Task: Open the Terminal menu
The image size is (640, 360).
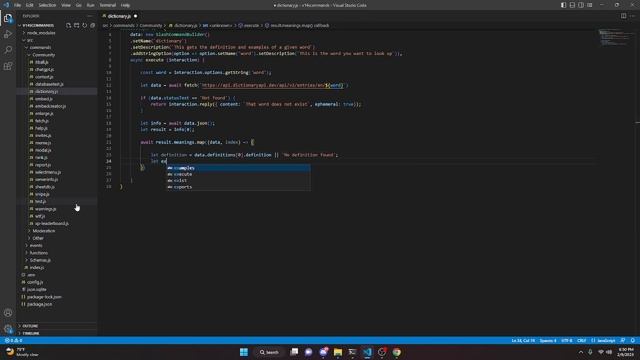Action: point(107,5)
